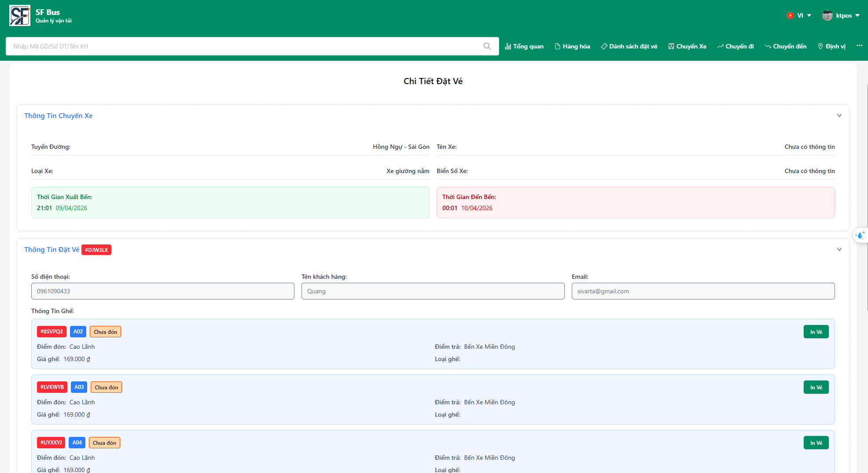The image size is (868, 473).
Task: Click the SF Bus logo icon
Action: 20,16
